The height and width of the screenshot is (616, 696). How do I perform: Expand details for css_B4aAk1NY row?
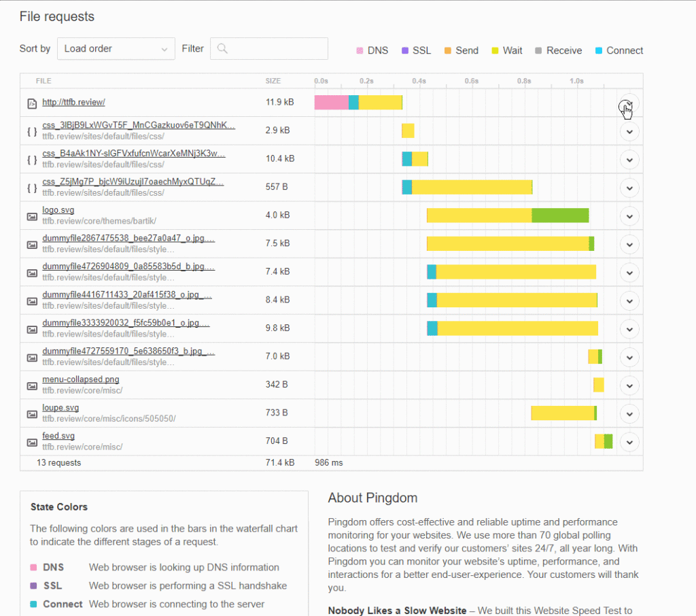[629, 160]
